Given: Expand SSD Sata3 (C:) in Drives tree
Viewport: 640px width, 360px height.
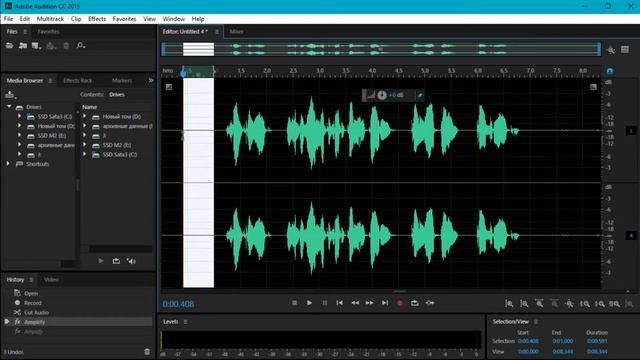Looking at the screenshot, I should 19,116.
